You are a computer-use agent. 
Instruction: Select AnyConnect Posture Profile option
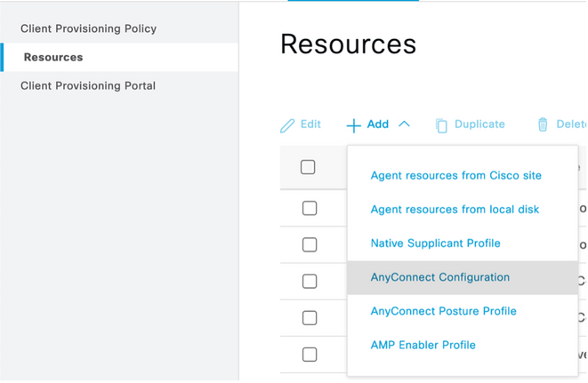[x=443, y=311]
